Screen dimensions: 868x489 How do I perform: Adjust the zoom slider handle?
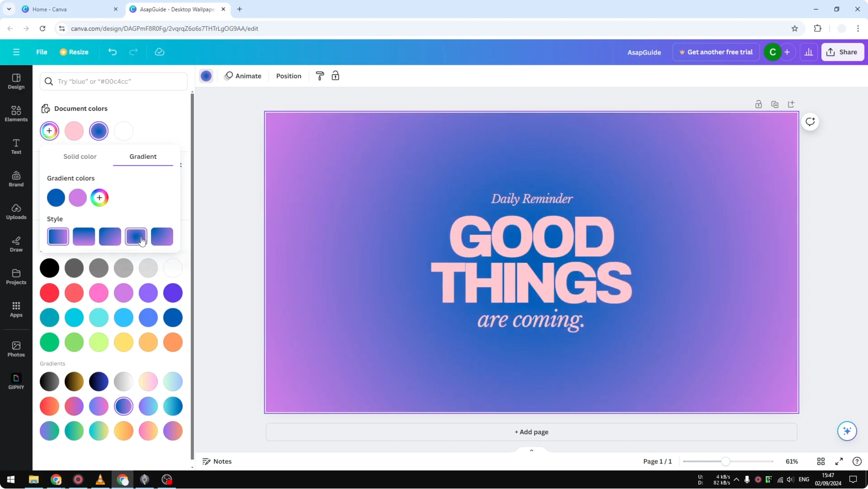point(725,461)
